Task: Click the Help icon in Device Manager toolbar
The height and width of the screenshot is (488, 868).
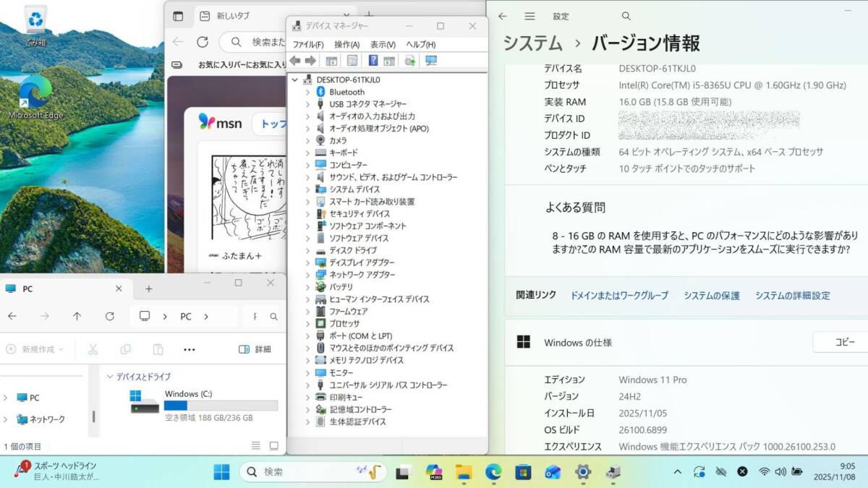Action: pyautogui.click(x=373, y=61)
